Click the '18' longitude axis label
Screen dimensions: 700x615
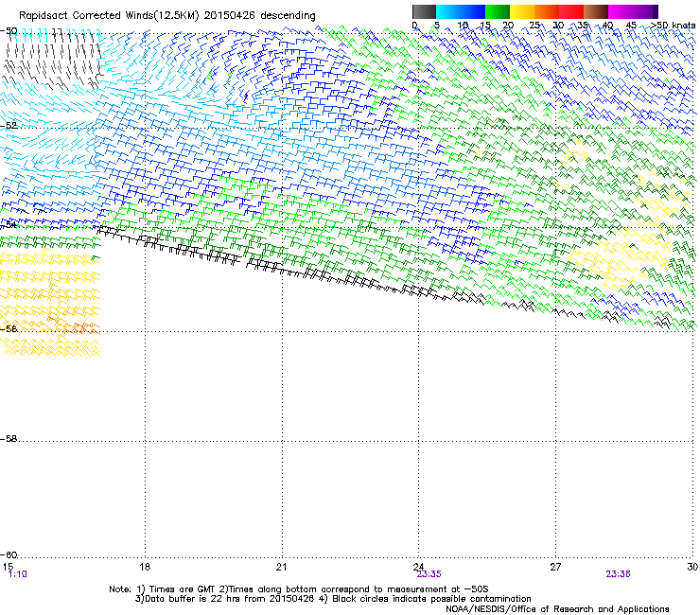click(145, 567)
